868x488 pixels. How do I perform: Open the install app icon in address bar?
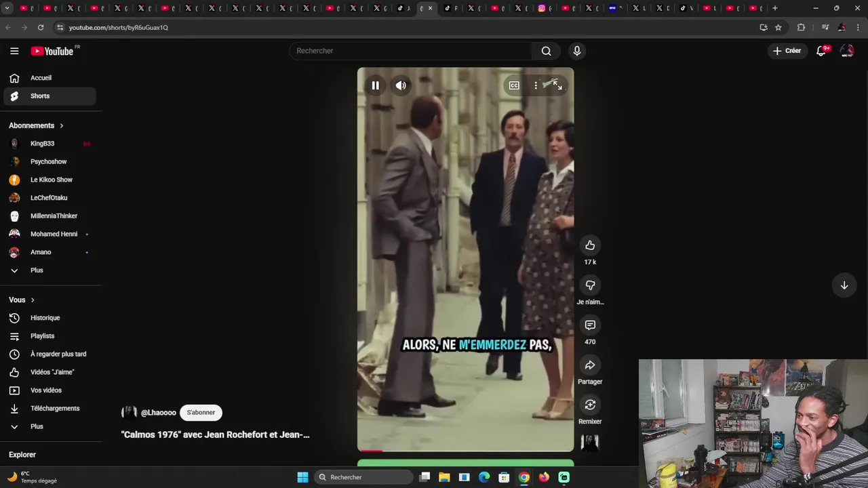coord(764,27)
